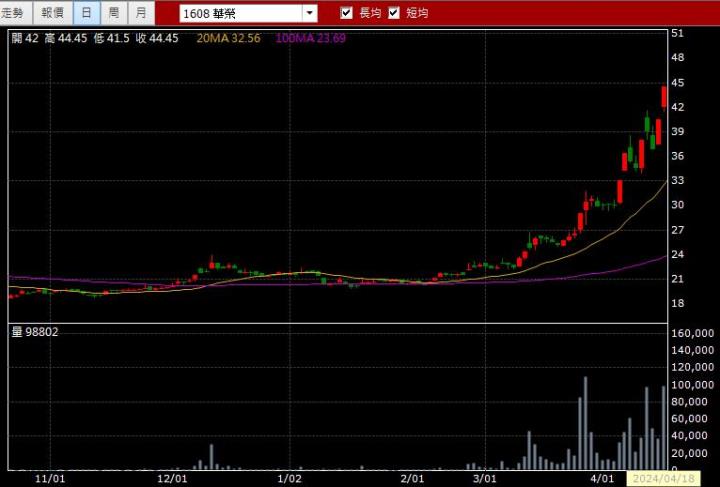
Task: Switch to the 月 monthly chart period
Action: pyautogui.click(x=141, y=13)
